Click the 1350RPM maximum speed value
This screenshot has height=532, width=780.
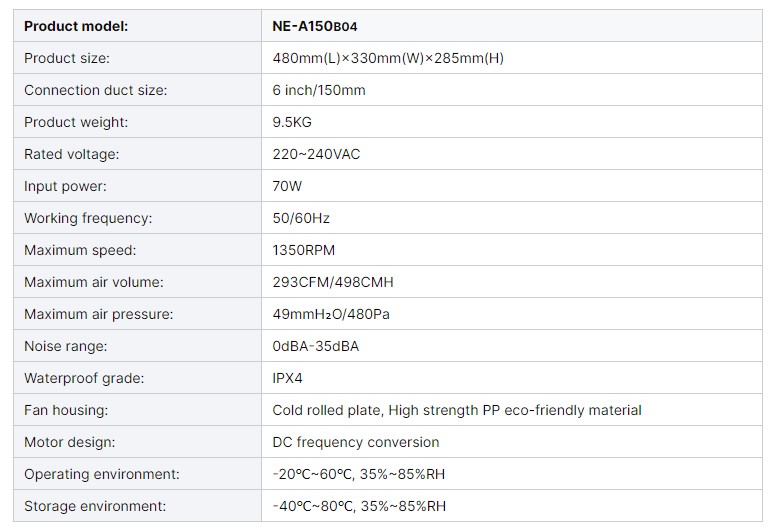(303, 250)
